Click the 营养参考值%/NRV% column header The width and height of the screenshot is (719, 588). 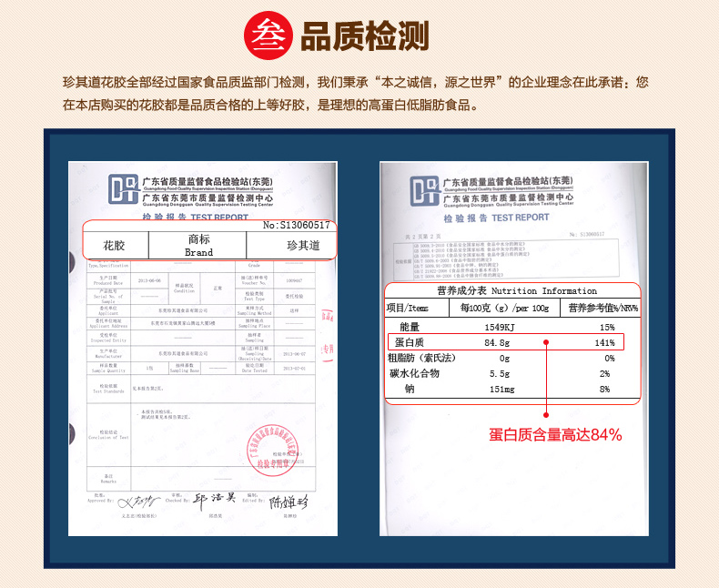tap(603, 308)
